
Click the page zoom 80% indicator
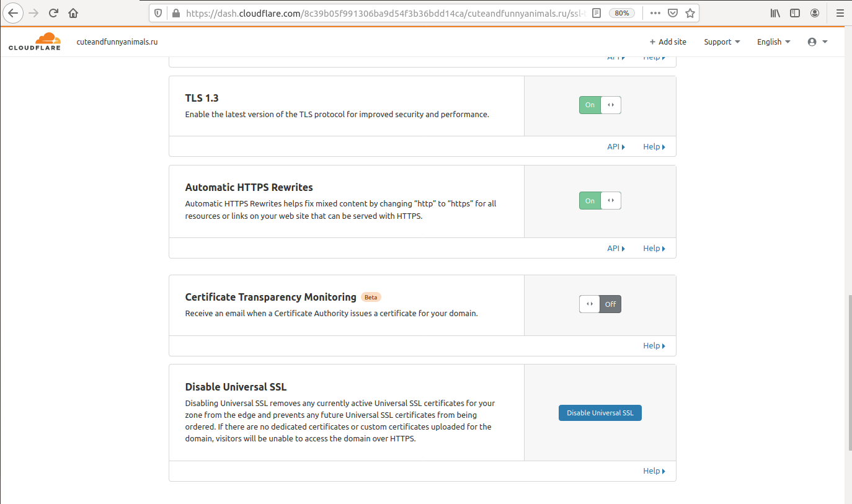[621, 13]
